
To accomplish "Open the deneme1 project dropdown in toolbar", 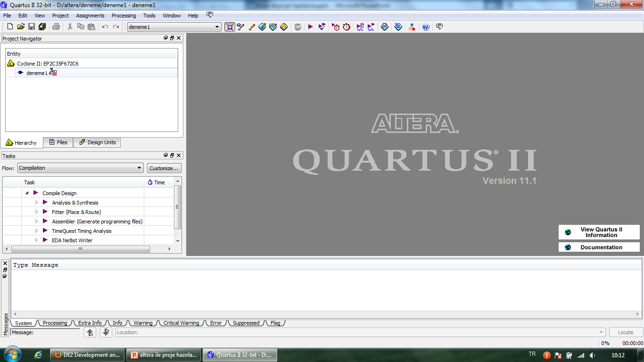I will point(217,27).
